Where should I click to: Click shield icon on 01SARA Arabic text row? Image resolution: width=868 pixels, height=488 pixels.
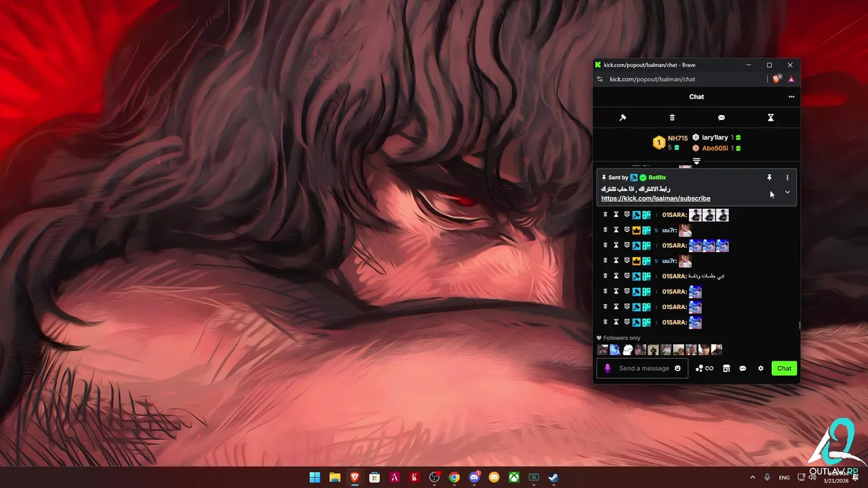(627, 276)
